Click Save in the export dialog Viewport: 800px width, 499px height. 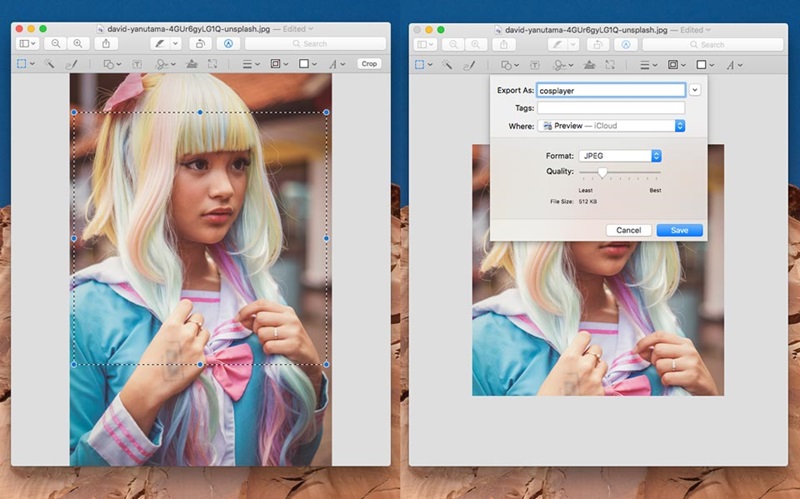pos(679,230)
